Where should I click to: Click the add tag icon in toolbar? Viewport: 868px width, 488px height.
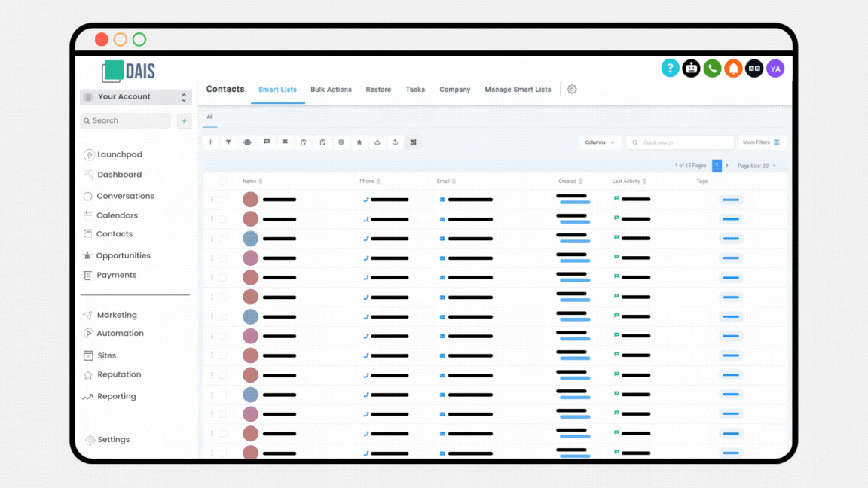click(304, 142)
